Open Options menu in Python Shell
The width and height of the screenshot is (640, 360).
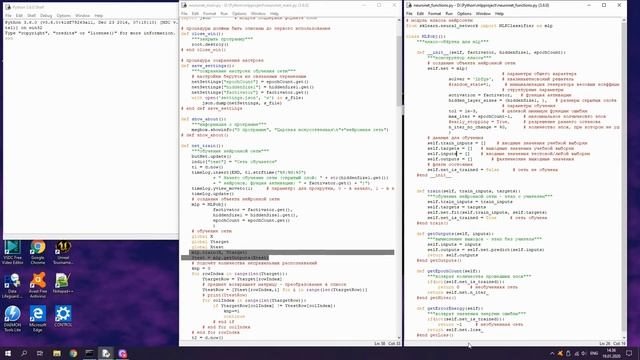click(x=63, y=16)
